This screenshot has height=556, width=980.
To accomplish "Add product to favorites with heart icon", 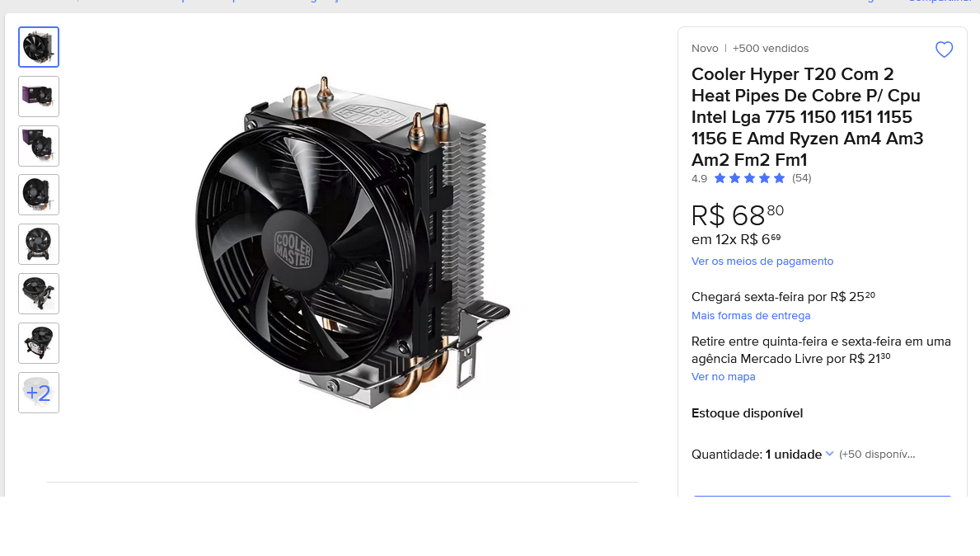I will click(944, 49).
